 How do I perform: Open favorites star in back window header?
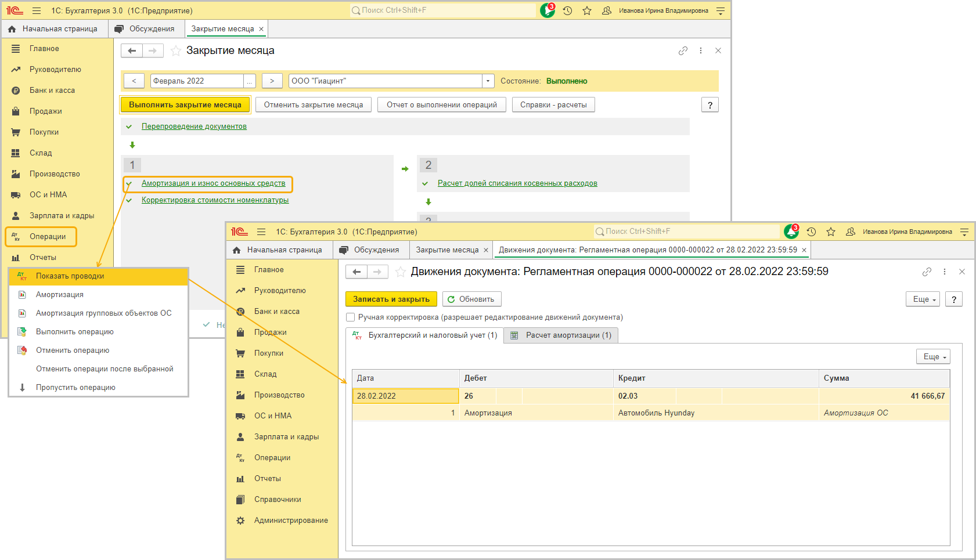pos(587,10)
